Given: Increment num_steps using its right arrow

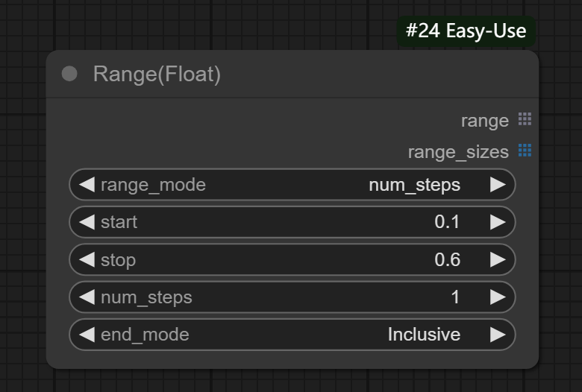Looking at the screenshot, I should tap(498, 297).
